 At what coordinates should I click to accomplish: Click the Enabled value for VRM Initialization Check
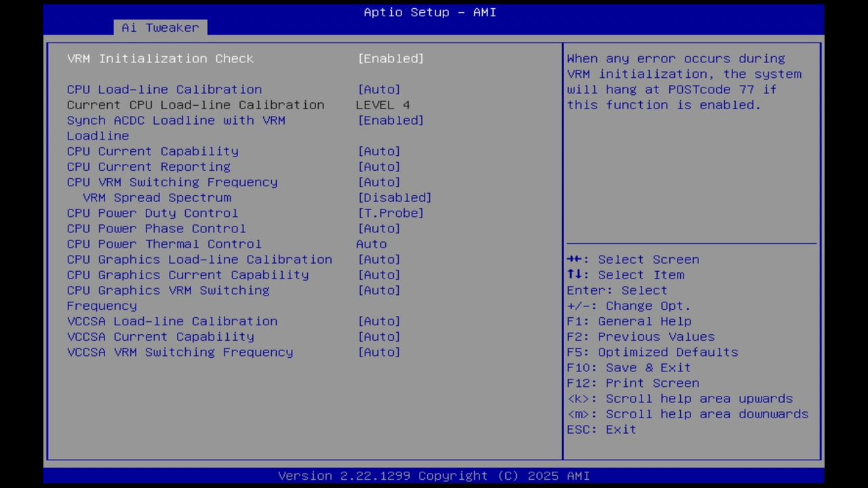(x=391, y=58)
